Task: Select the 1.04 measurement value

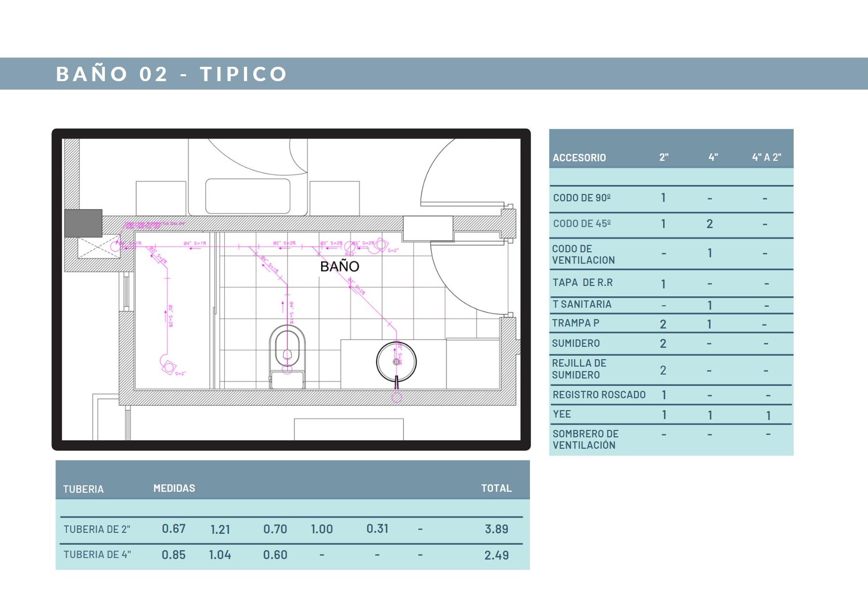Action: tap(220, 555)
